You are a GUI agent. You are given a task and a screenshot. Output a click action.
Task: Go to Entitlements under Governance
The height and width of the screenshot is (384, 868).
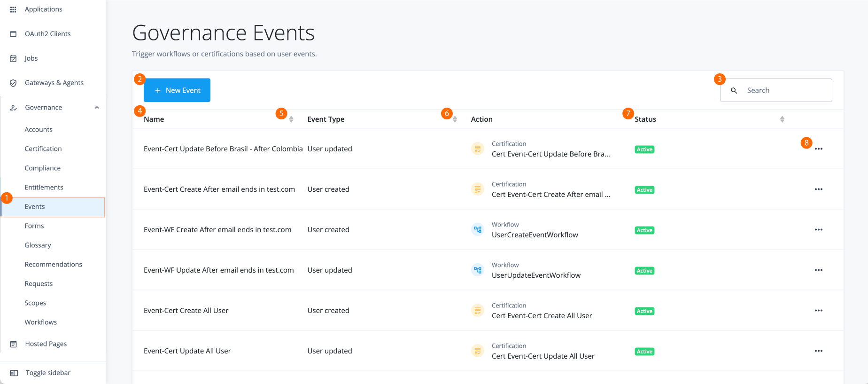coord(44,188)
